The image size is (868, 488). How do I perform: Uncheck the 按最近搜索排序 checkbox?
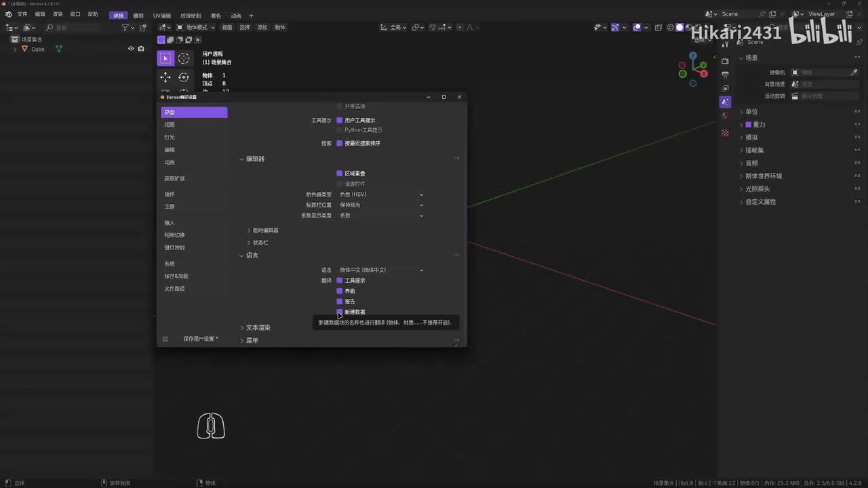(340, 144)
